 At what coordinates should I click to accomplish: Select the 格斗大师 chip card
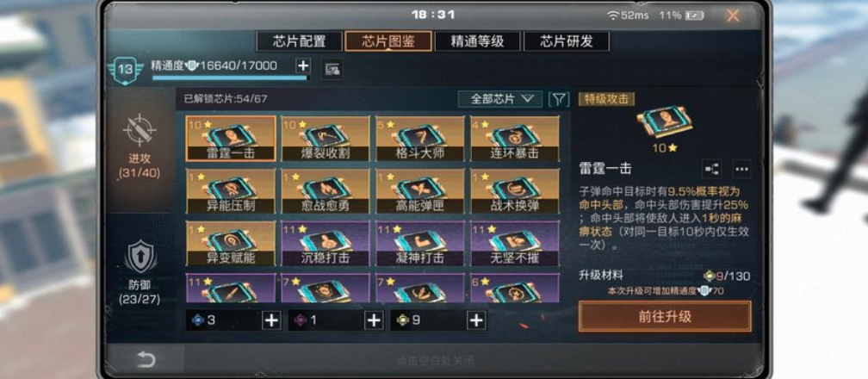coord(420,139)
